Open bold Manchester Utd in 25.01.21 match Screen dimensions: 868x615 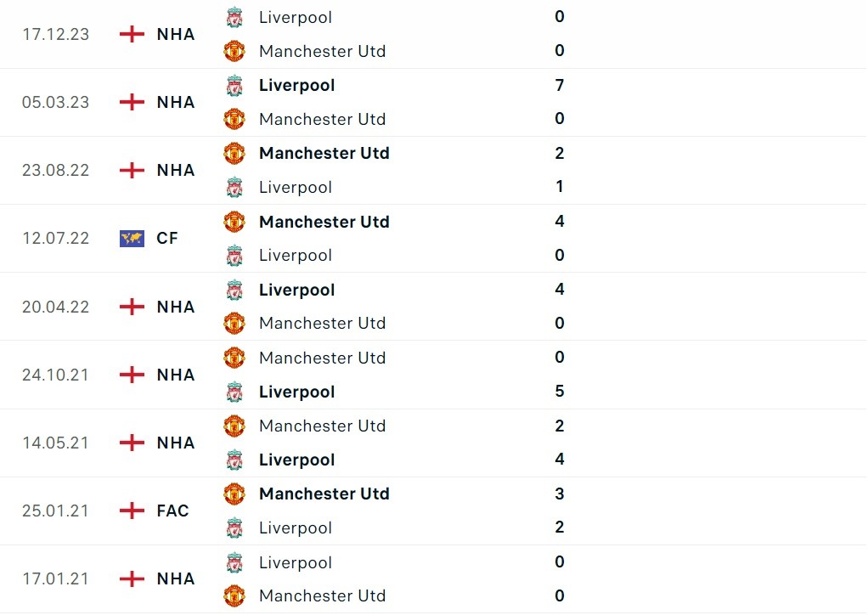(x=324, y=494)
